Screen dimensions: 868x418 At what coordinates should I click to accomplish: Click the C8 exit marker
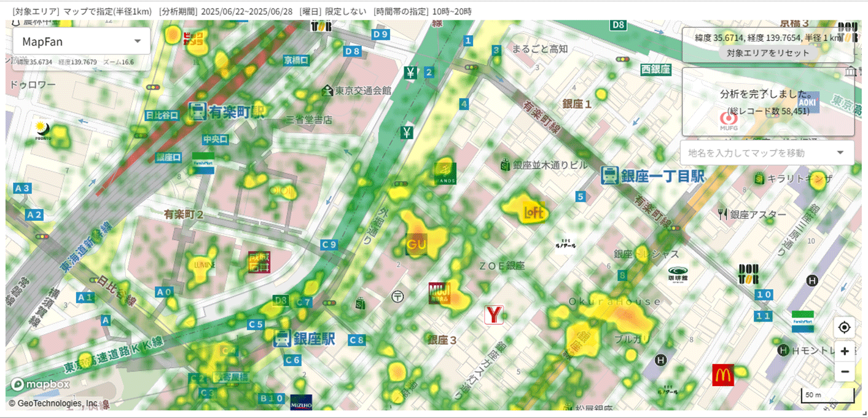357,339
